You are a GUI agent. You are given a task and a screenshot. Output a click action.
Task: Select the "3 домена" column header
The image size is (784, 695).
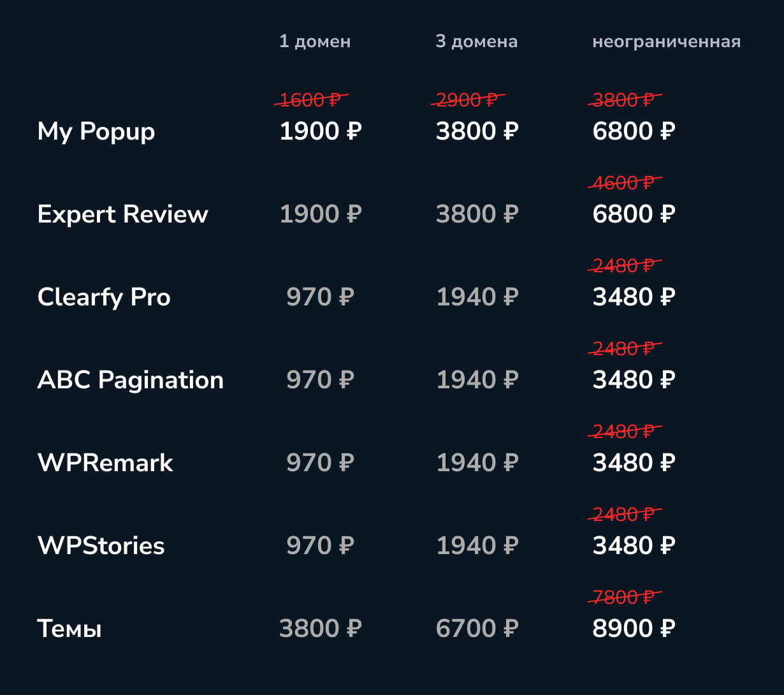(476, 42)
